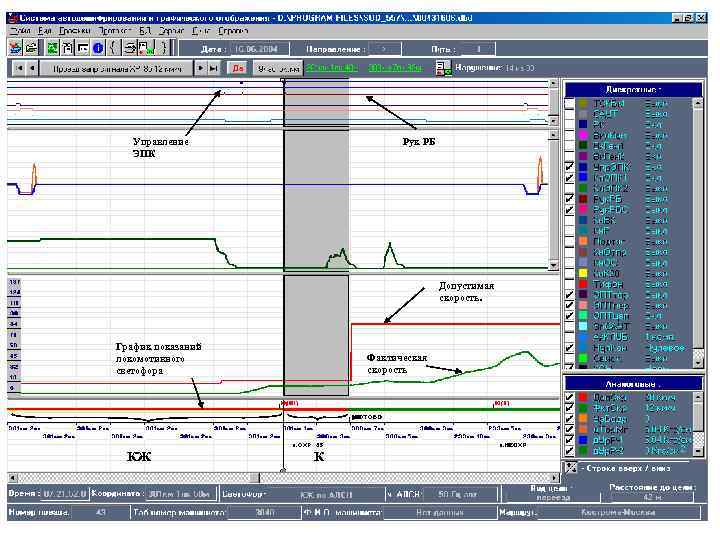The width and height of the screenshot is (720, 540).
Task: Click the magenta swatch in discrete list
Action: tap(583, 135)
